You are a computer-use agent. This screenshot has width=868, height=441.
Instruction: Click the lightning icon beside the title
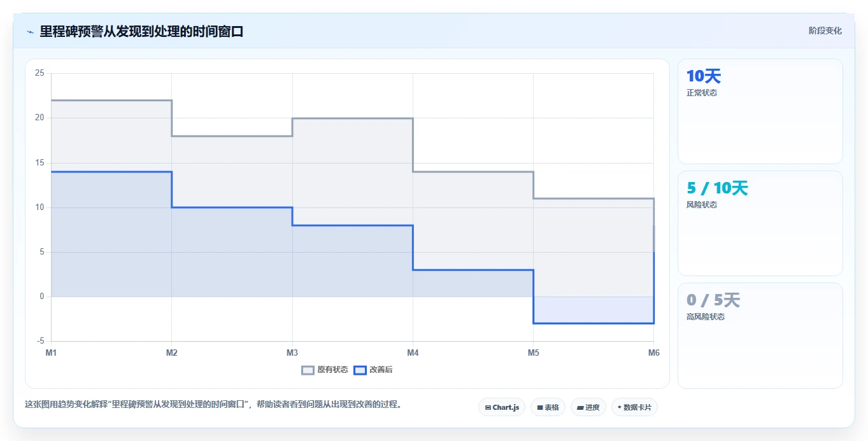pyautogui.click(x=30, y=32)
